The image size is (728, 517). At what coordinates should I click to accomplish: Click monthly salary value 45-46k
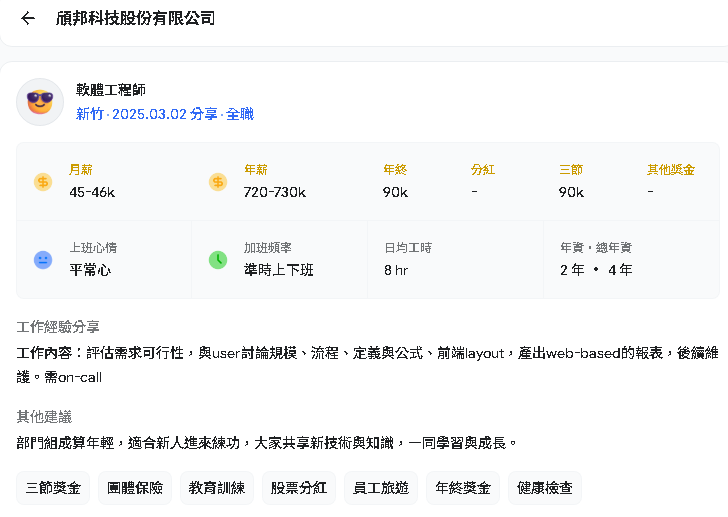coord(92,192)
